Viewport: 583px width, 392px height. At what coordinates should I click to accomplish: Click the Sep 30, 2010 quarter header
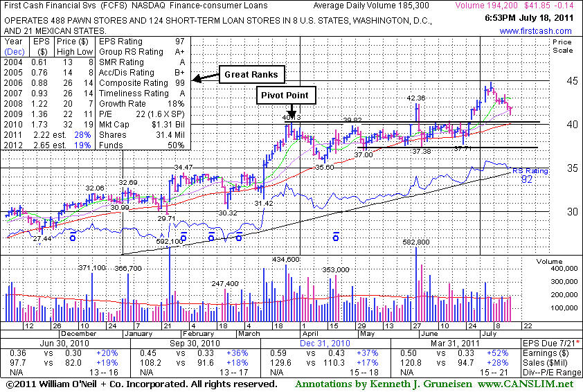195,344
